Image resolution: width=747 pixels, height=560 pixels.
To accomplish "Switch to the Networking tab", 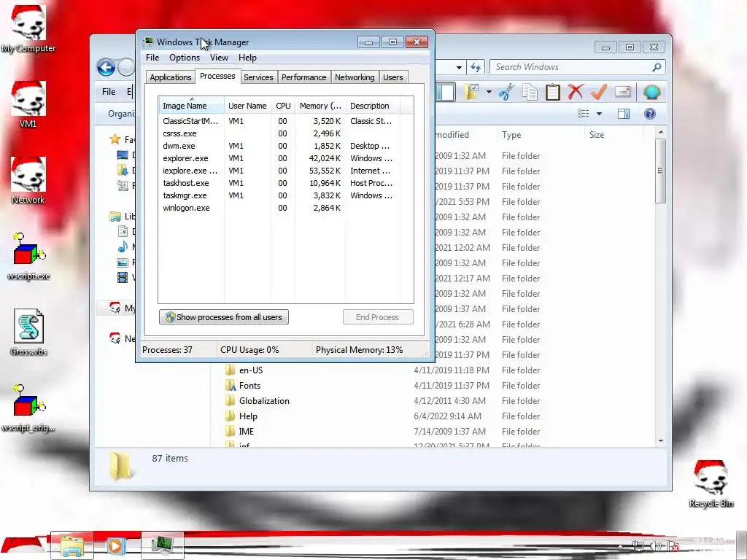I will 355,77.
